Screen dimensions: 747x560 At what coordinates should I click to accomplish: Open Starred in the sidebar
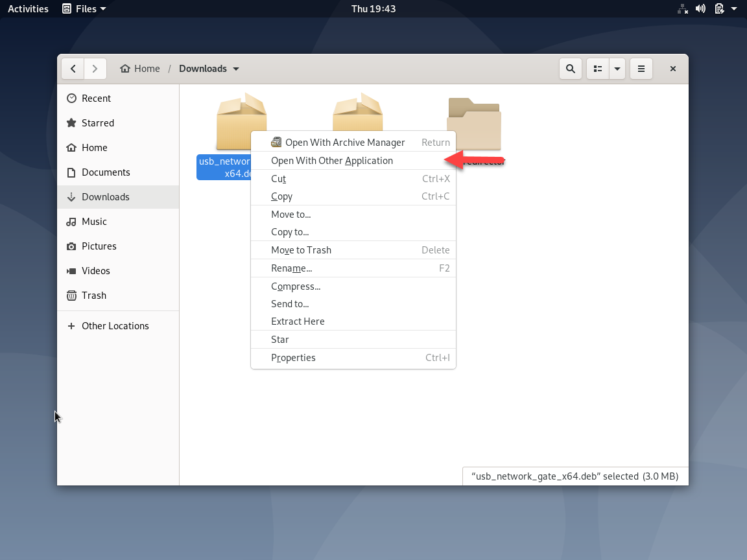(97, 123)
